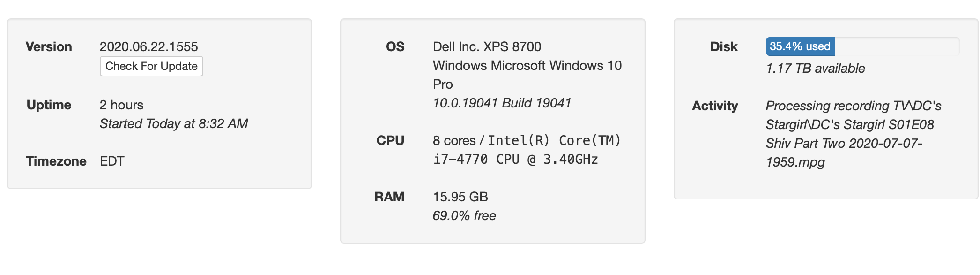Click the blue 35.4% used disk bar
This screenshot has height=275, width=980.
pyautogui.click(x=800, y=46)
